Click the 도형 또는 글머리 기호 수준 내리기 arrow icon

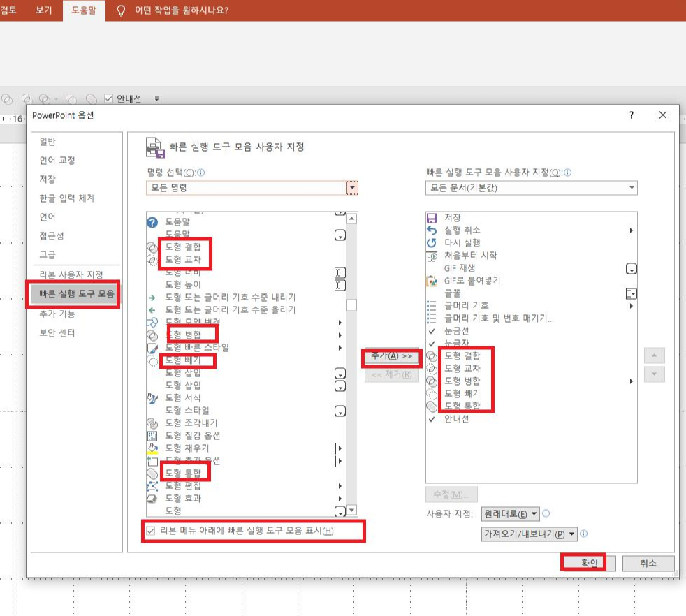tap(152, 298)
